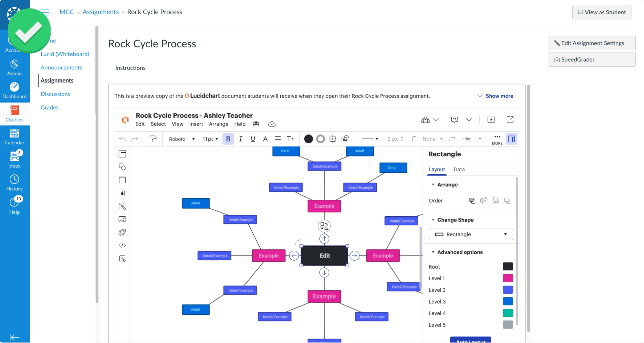Select the top pink Example node
This screenshot has width=644, height=343.
324,206
